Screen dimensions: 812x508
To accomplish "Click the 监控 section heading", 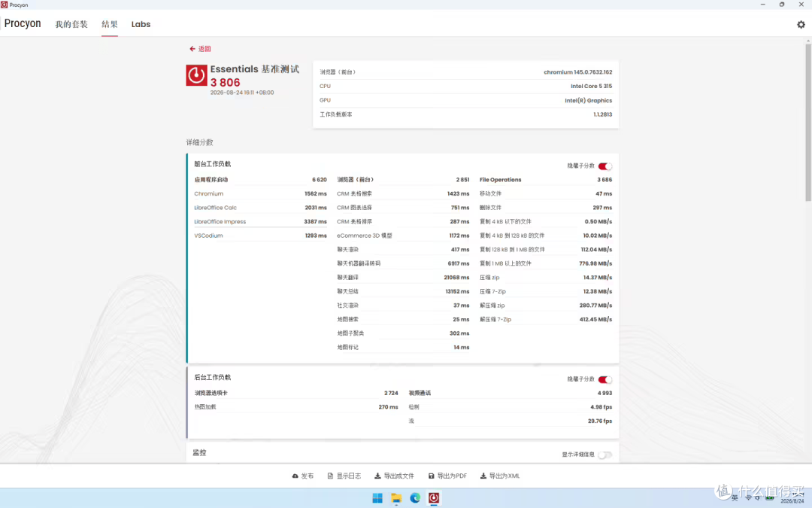I will coord(199,453).
